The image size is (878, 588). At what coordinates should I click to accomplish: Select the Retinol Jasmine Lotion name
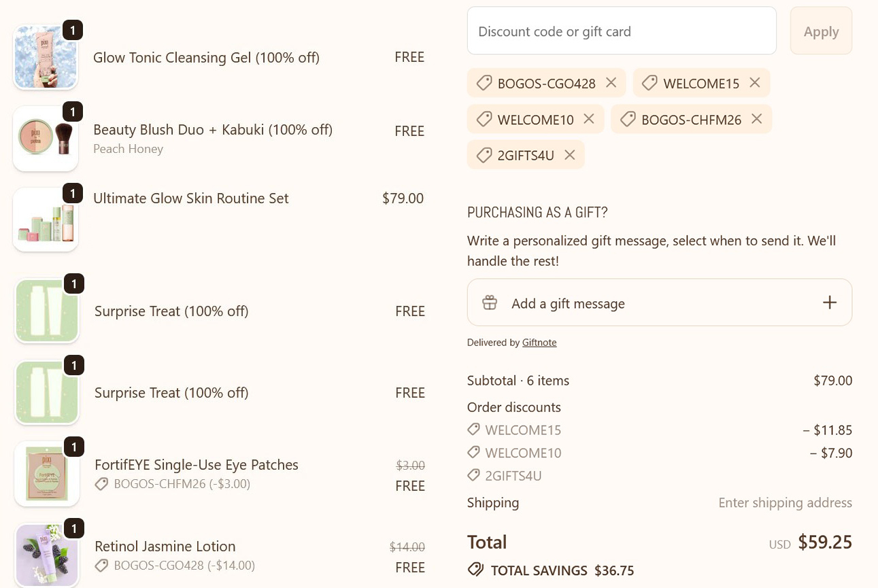(165, 547)
